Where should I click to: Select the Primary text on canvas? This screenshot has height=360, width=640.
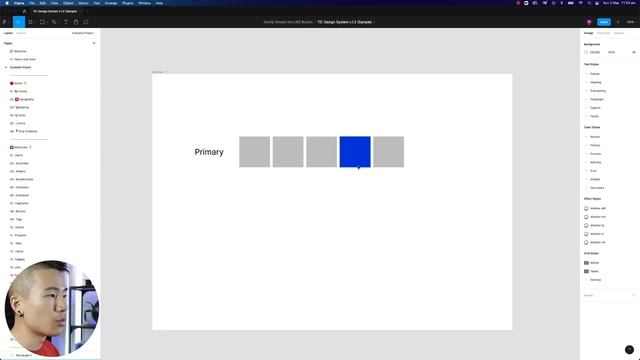tap(209, 152)
